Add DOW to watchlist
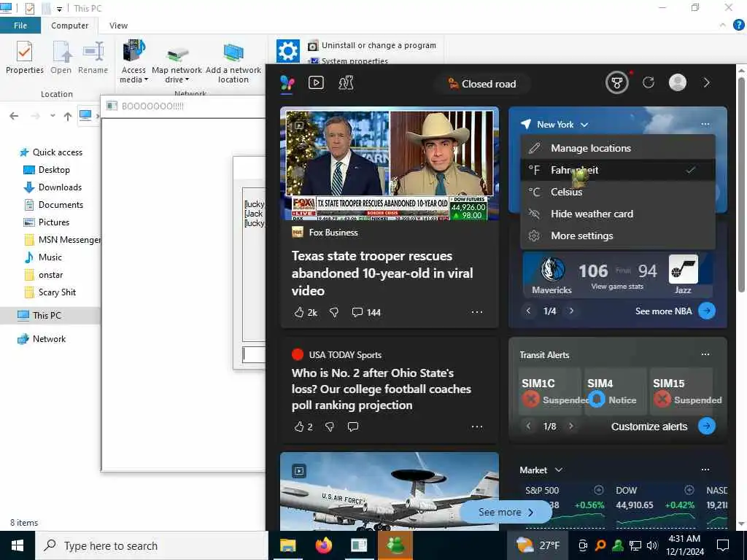 tap(689, 490)
